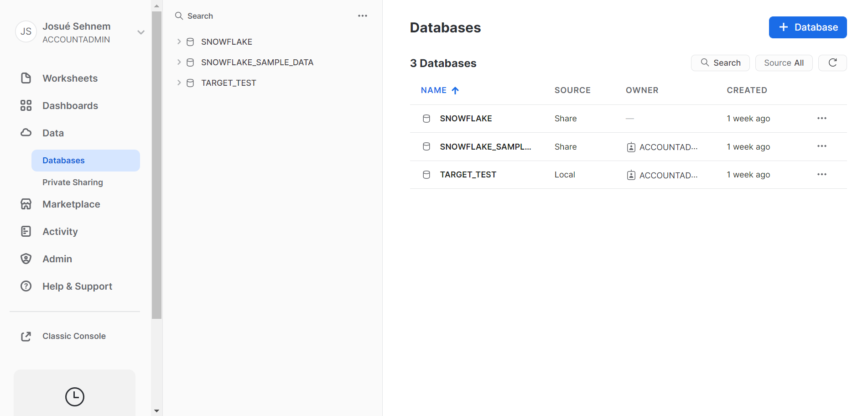Viewport: 868px width, 416px height.
Task: Click the Worksheets document icon
Action: [26, 78]
